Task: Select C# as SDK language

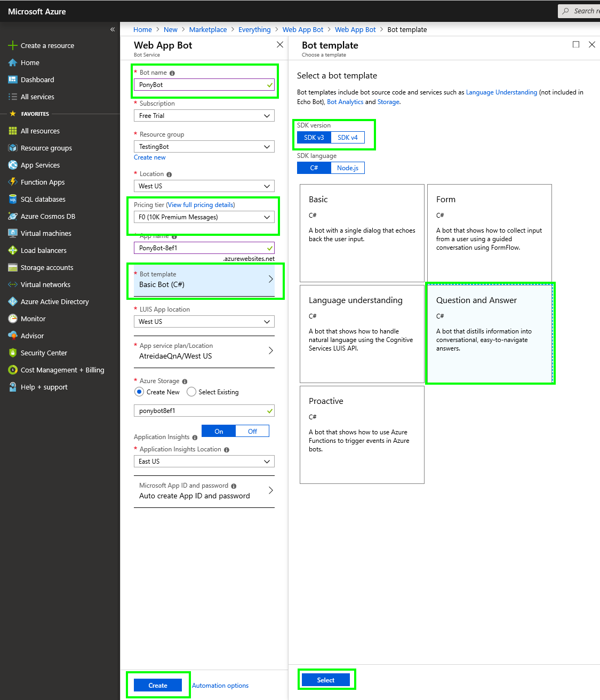Action: tap(314, 168)
